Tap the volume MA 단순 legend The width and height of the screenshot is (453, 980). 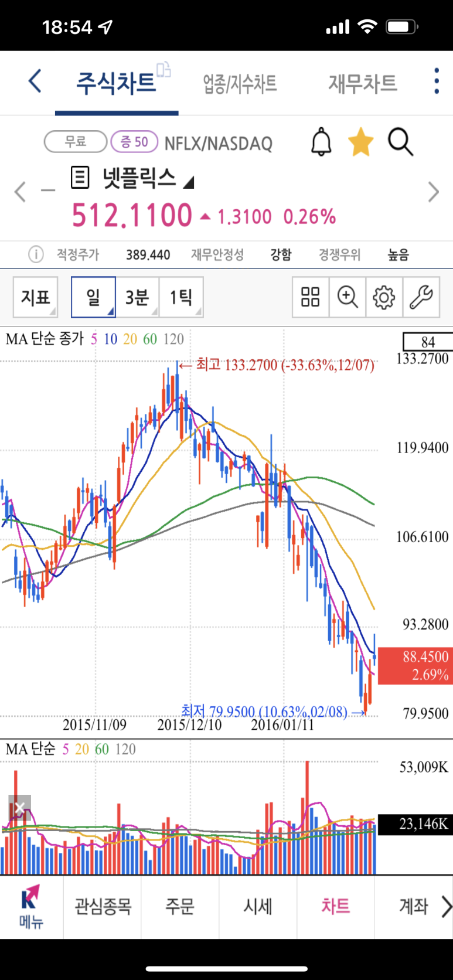pyautogui.click(x=30, y=749)
